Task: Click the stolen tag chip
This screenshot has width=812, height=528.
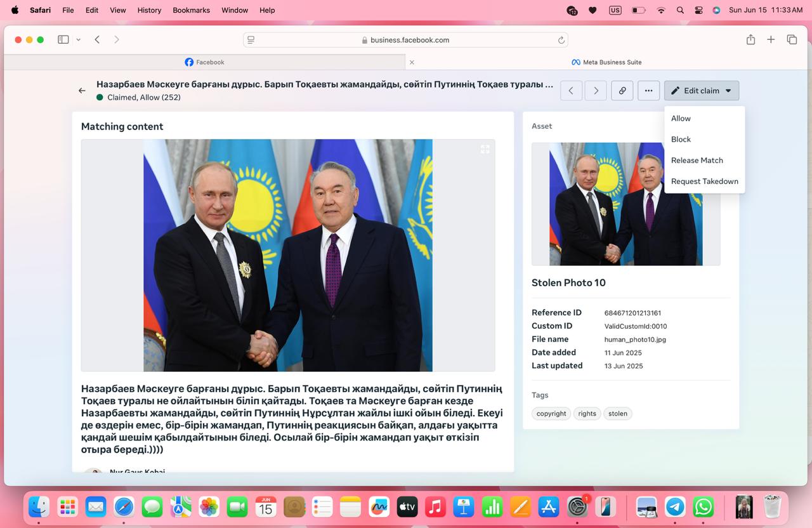Action: click(618, 414)
